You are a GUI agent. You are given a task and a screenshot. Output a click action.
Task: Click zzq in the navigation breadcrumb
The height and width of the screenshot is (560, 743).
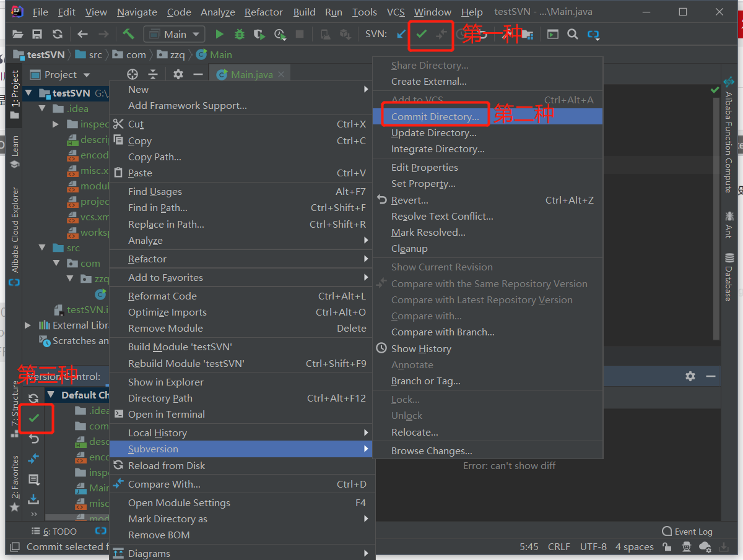click(170, 55)
